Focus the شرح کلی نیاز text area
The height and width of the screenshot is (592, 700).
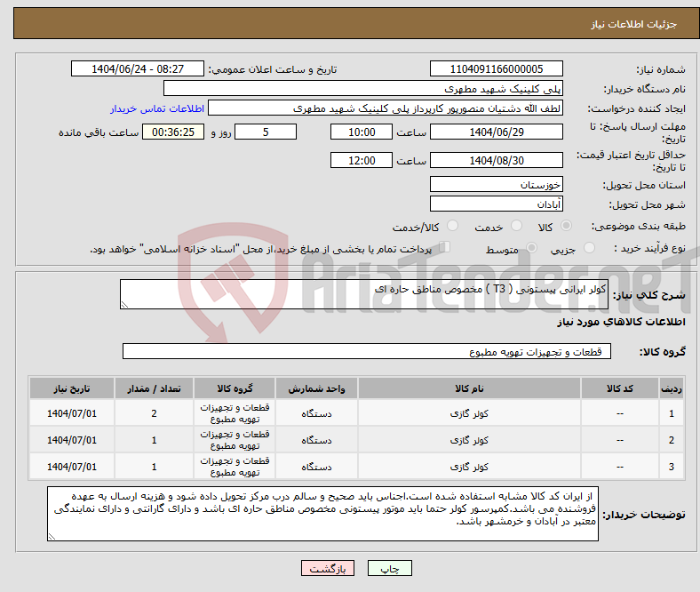pyautogui.click(x=364, y=295)
